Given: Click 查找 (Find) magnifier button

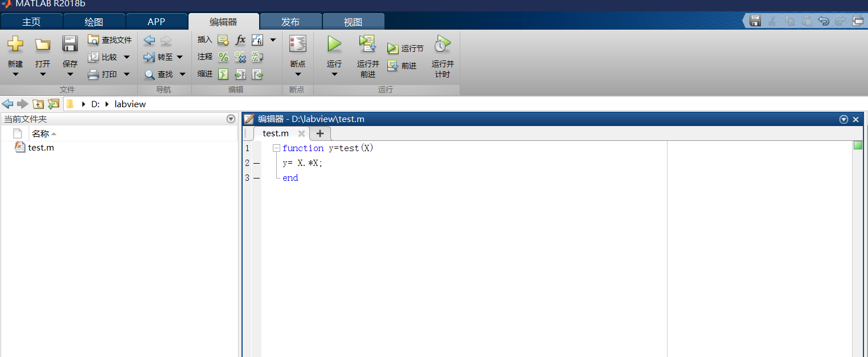Looking at the screenshot, I should coord(159,74).
